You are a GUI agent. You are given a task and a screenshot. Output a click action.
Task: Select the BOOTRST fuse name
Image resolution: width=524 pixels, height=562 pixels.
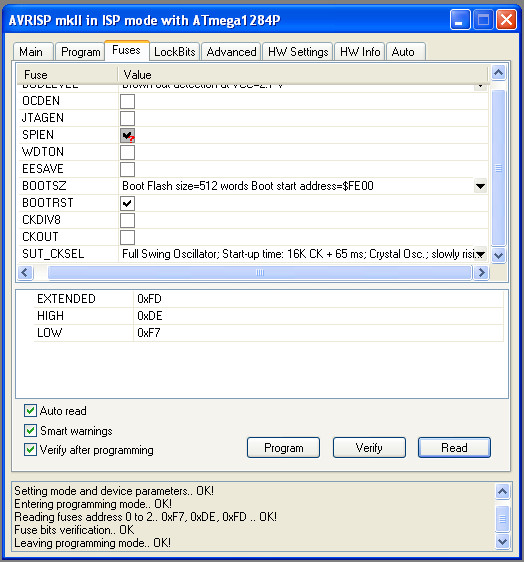[48, 203]
